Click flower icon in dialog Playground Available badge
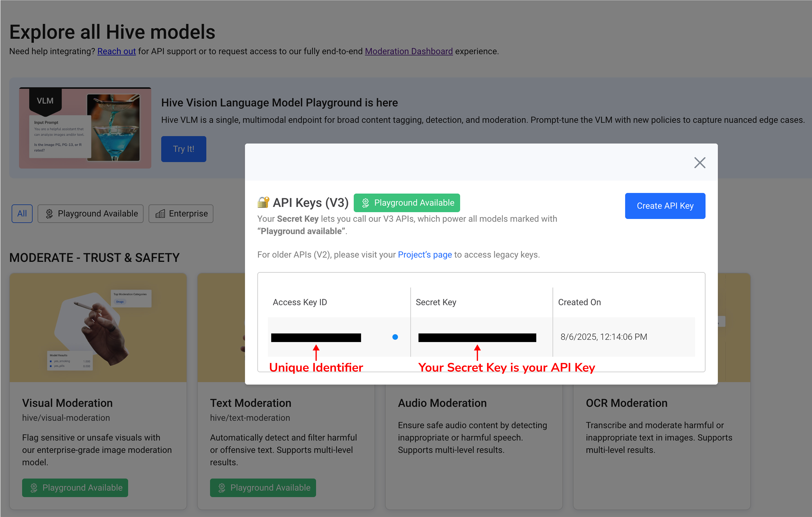This screenshot has width=812, height=517. coord(365,203)
